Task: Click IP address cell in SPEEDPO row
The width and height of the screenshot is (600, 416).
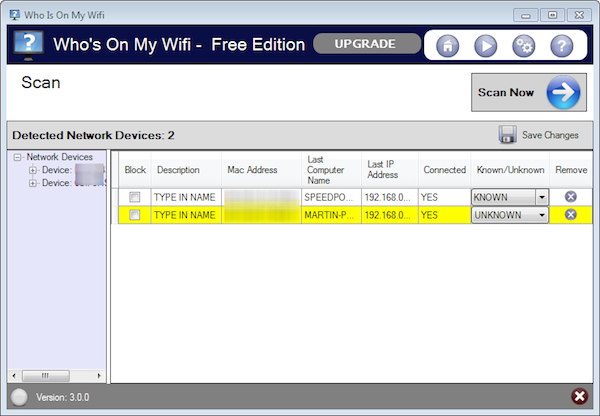Action: pos(390,197)
